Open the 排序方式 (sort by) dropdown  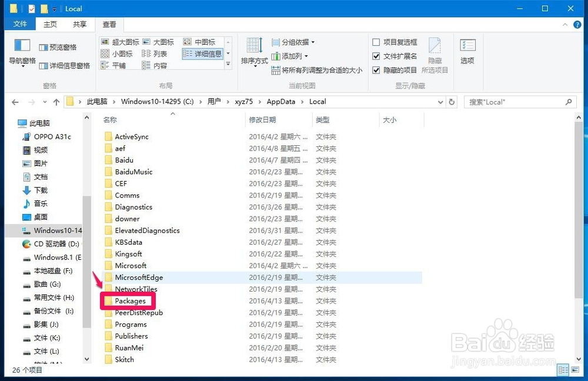(x=254, y=53)
